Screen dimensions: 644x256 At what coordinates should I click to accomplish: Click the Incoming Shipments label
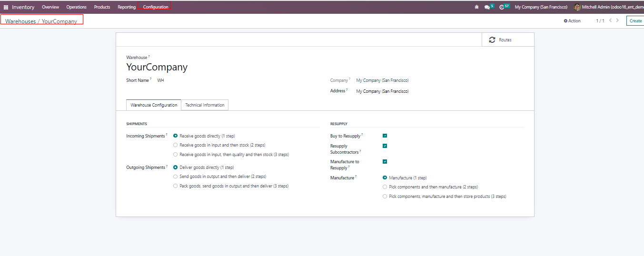pos(146,136)
